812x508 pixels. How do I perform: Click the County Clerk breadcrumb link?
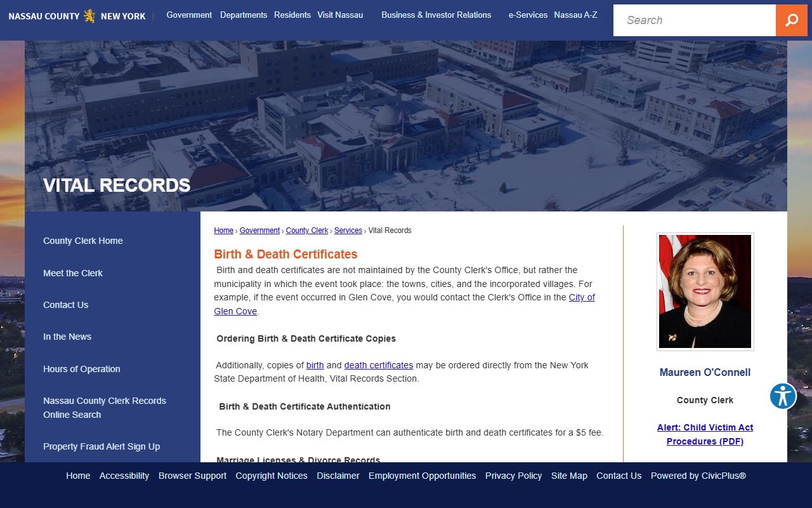pyautogui.click(x=307, y=231)
